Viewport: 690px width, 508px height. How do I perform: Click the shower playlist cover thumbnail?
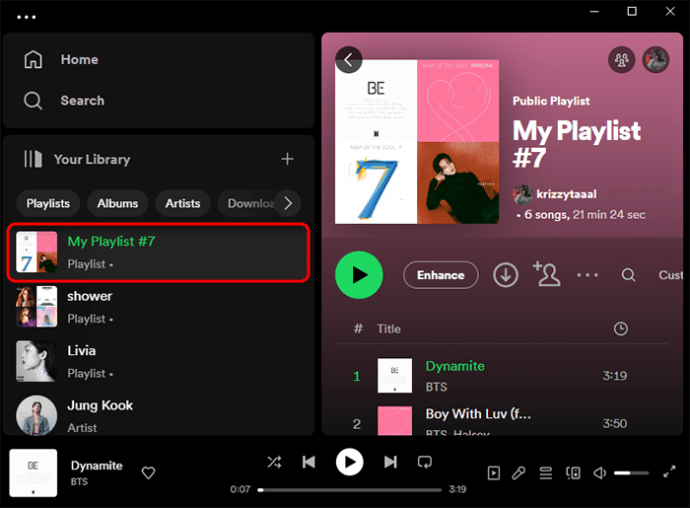[x=37, y=307]
